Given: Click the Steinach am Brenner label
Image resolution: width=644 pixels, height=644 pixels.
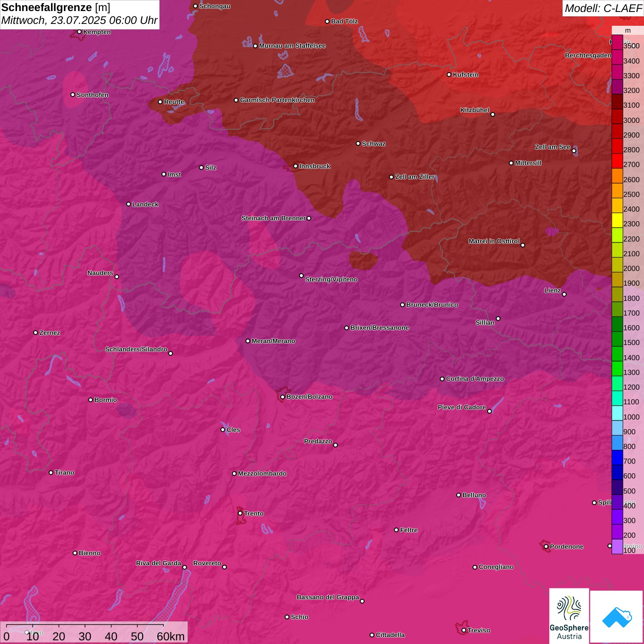Looking at the screenshot, I should [x=273, y=218].
